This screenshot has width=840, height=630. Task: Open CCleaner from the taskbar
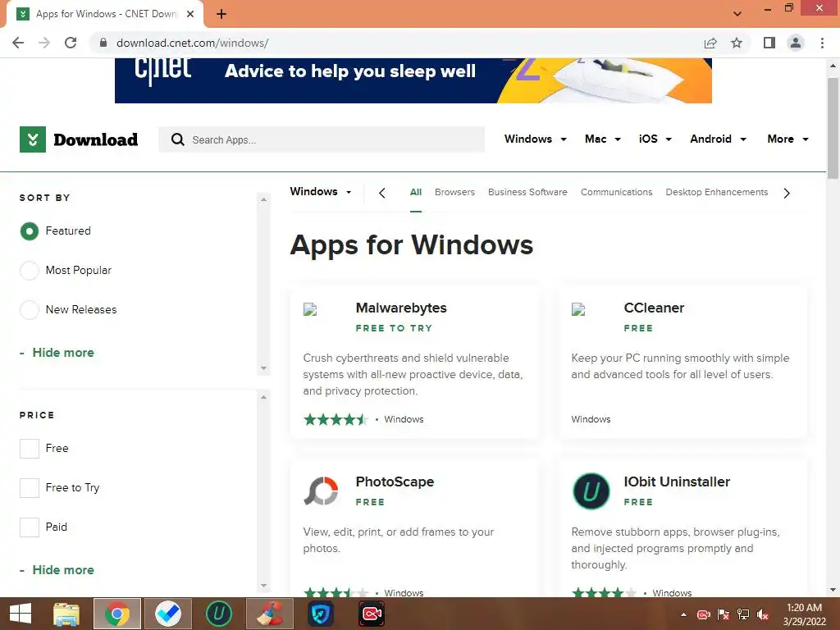(269, 614)
